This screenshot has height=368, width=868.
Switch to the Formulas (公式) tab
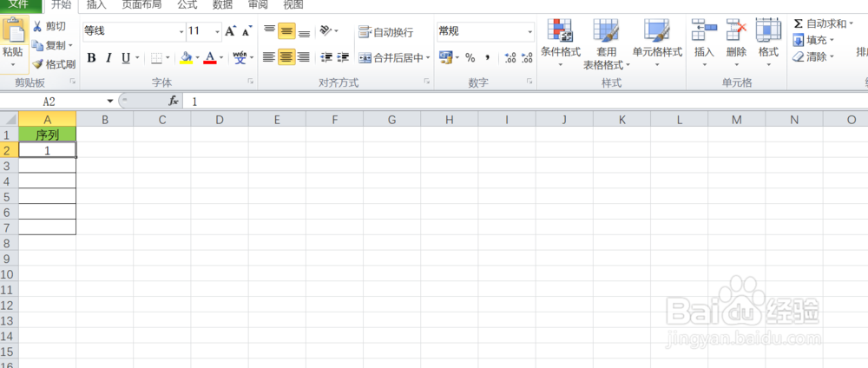tap(187, 5)
